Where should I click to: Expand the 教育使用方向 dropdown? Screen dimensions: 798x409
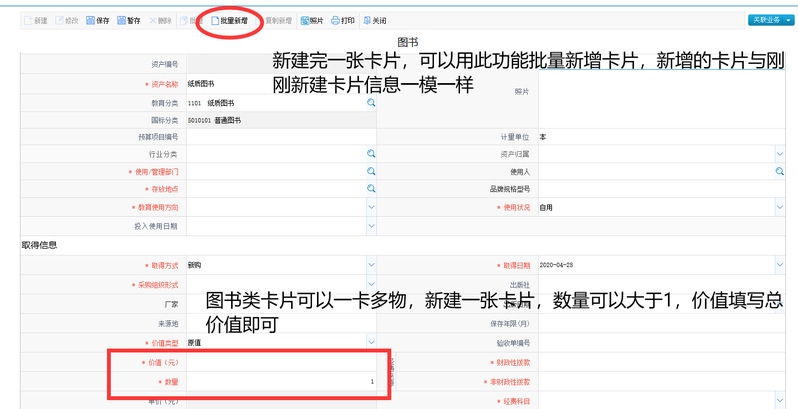click(370, 207)
